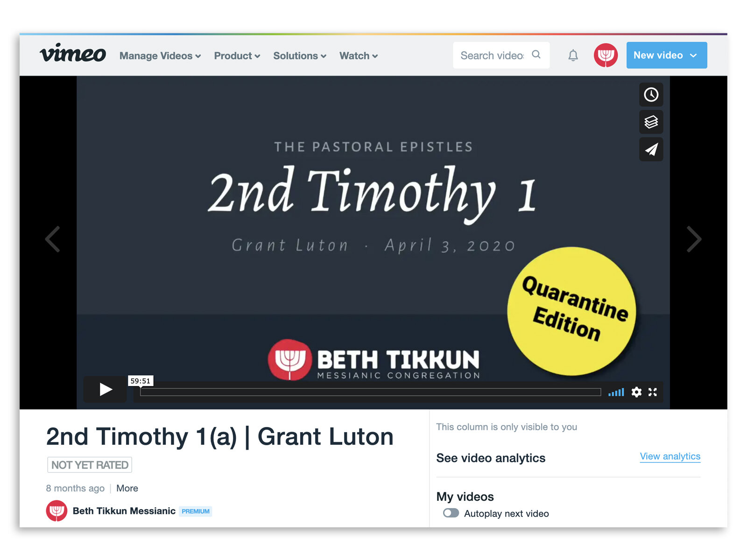Share the video with paper plane icon
This screenshot has height=560, width=747.
click(651, 149)
